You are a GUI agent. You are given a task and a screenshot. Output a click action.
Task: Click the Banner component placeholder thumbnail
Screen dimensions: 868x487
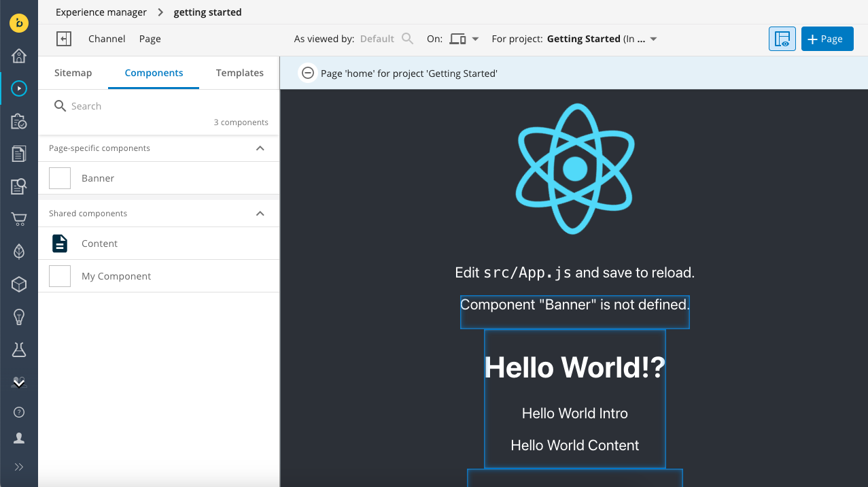click(60, 178)
